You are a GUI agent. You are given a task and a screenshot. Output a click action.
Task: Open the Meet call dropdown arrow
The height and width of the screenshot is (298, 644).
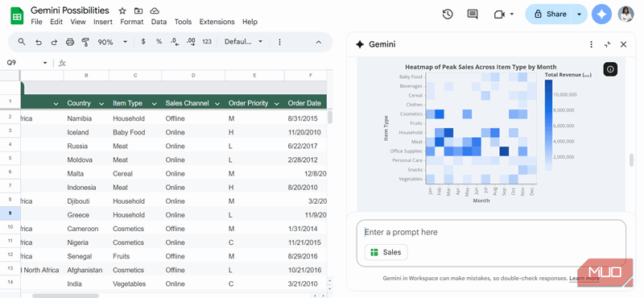pyautogui.click(x=512, y=14)
